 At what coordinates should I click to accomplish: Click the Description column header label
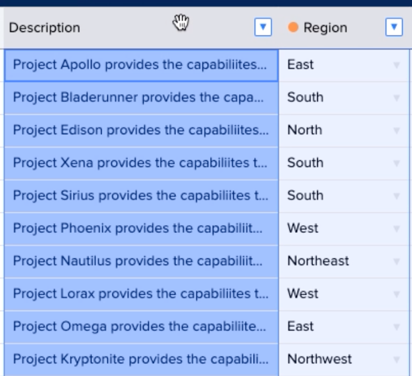click(44, 28)
